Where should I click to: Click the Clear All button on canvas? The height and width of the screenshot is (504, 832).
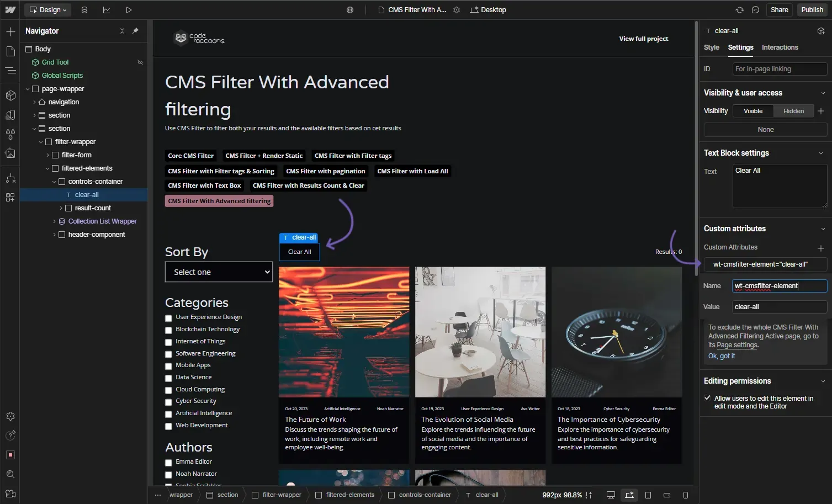point(300,252)
